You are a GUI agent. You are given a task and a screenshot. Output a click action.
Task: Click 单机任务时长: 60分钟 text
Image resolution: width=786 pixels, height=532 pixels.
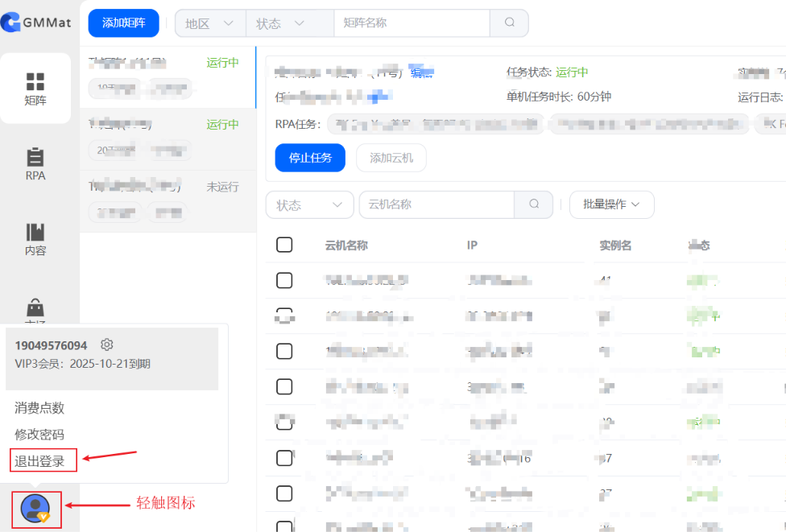tap(558, 97)
